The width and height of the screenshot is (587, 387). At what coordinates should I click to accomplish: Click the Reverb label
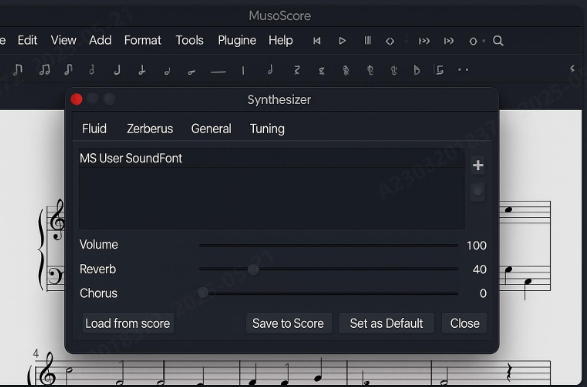(98, 269)
